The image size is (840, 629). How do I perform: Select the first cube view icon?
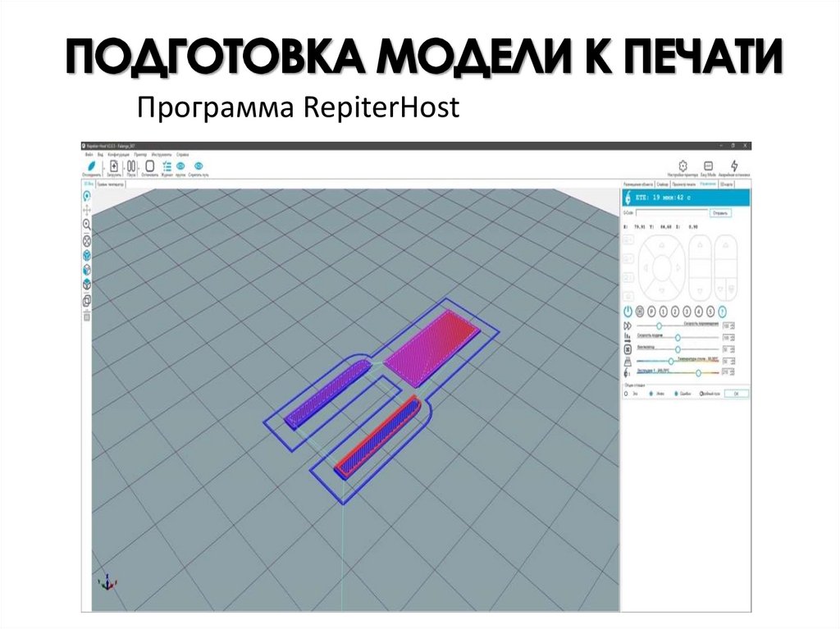click(x=87, y=255)
